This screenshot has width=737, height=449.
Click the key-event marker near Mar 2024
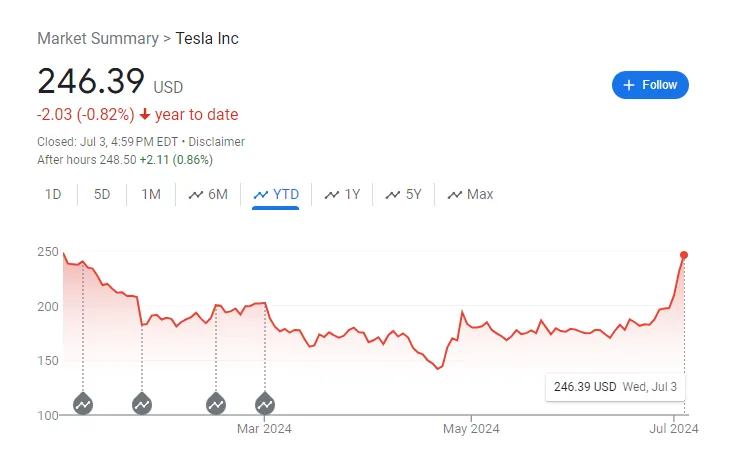tap(265, 404)
